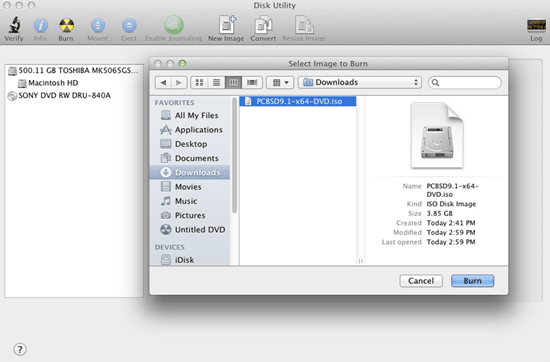Viewport: 550px width, 362px height.
Task: Open Documents in sidebar
Action: click(x=189, y=158)
